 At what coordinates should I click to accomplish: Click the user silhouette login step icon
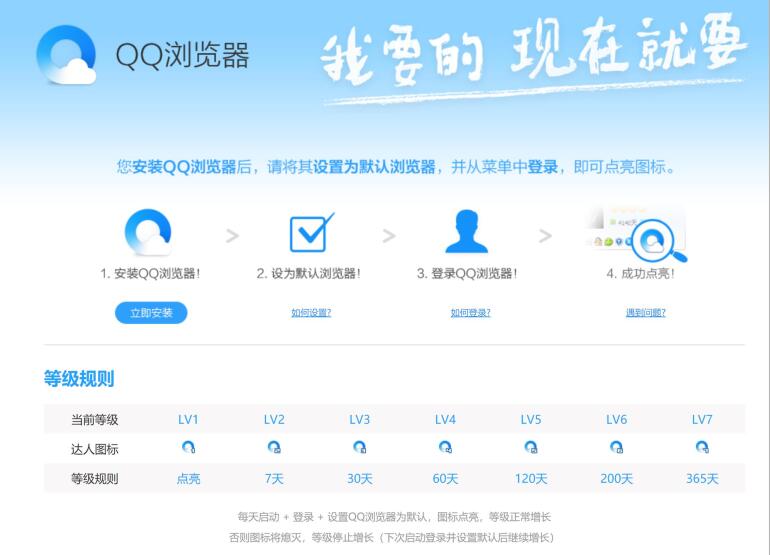tap(467, 231)
